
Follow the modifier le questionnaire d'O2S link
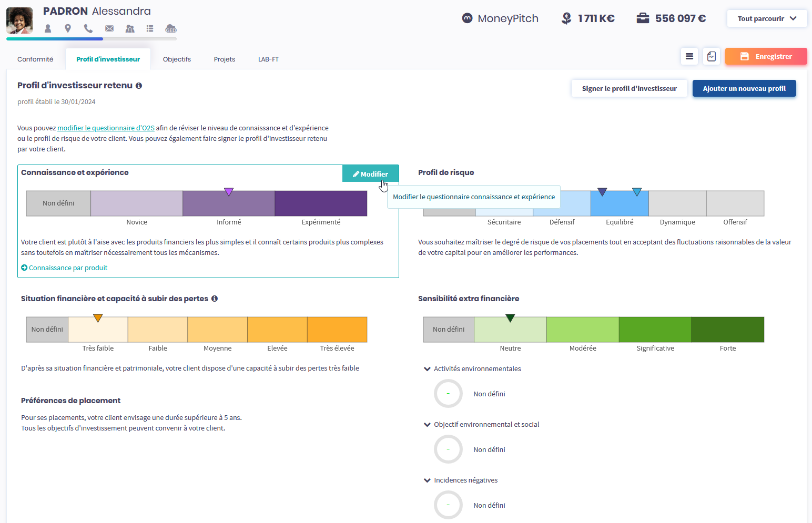point(106,128)
